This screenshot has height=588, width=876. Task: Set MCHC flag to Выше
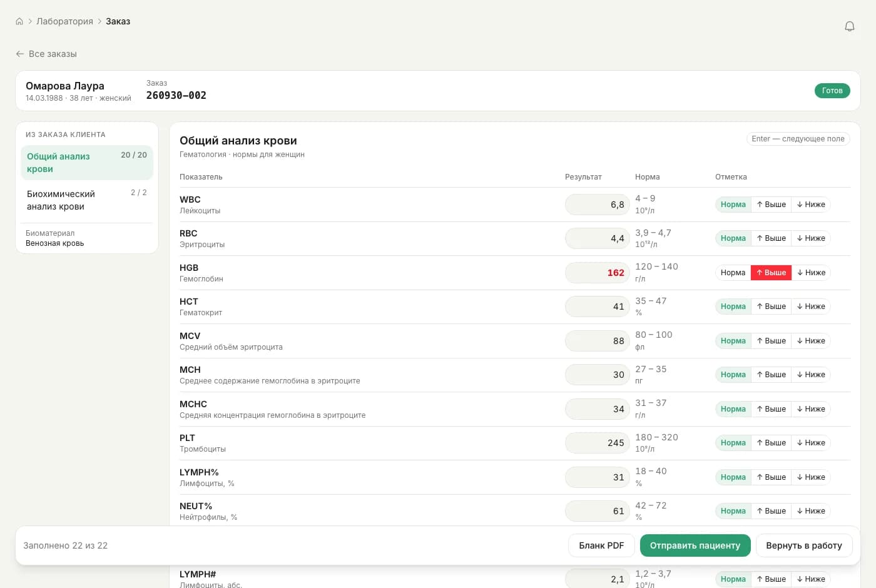[771, 409]
